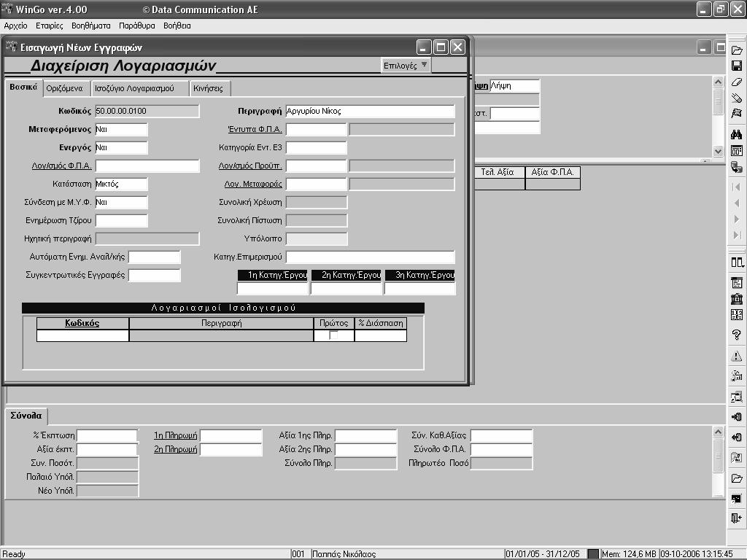Image resolution: width=747 pixels, height=560 pixels.
Task: Click the right-arrow import icon
Action: (737, 416)
